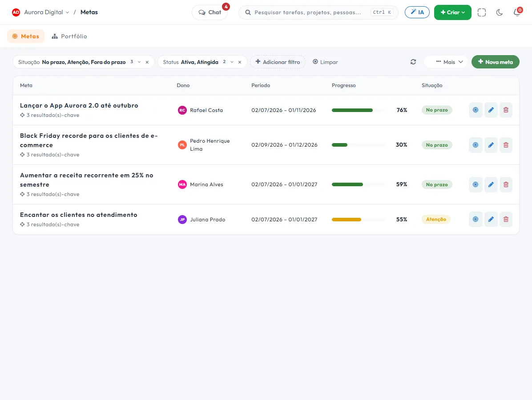Open the Criar dropdown
The image size is (532, 400).
point(453,12)
